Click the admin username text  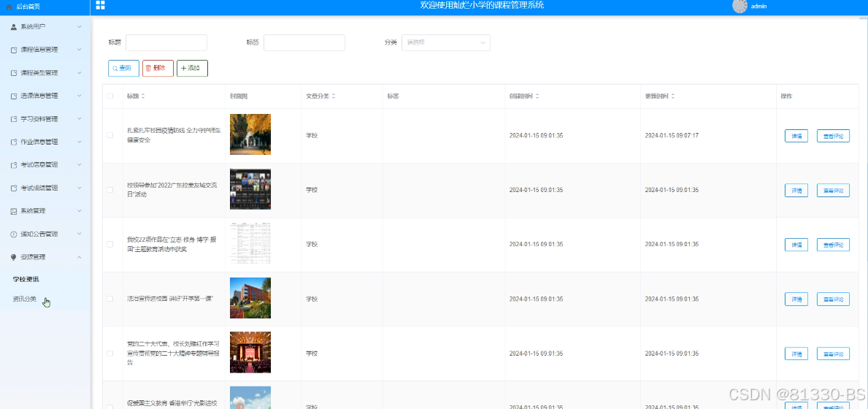pyautogui.click(x=758, y=7)
